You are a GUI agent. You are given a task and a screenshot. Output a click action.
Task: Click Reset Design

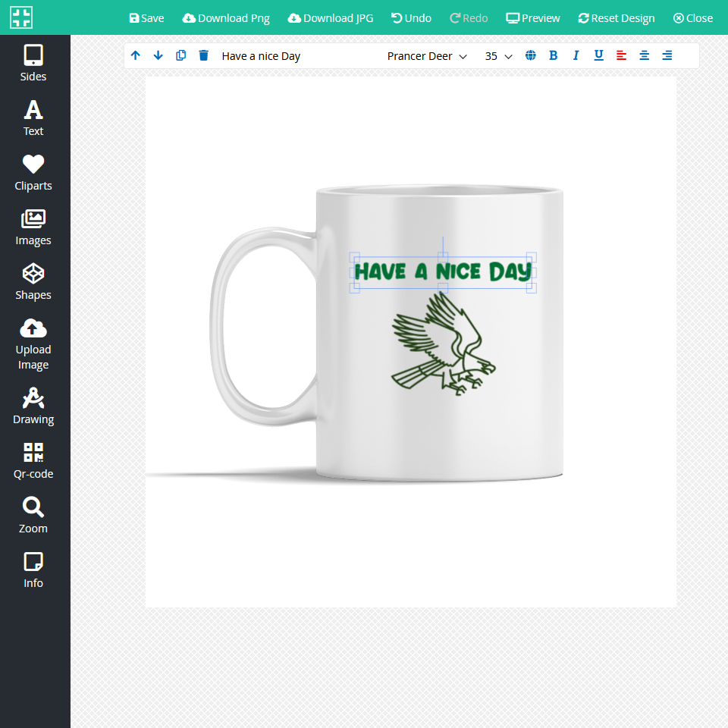pos(616,18)
